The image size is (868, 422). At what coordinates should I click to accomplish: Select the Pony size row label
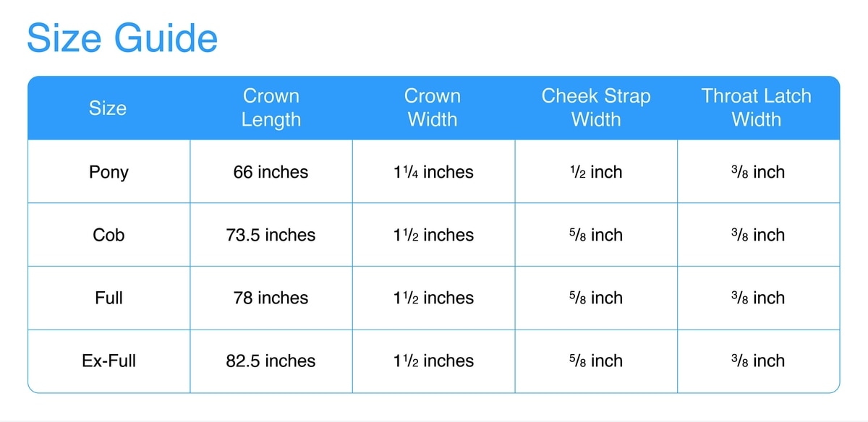pos(109,173)
